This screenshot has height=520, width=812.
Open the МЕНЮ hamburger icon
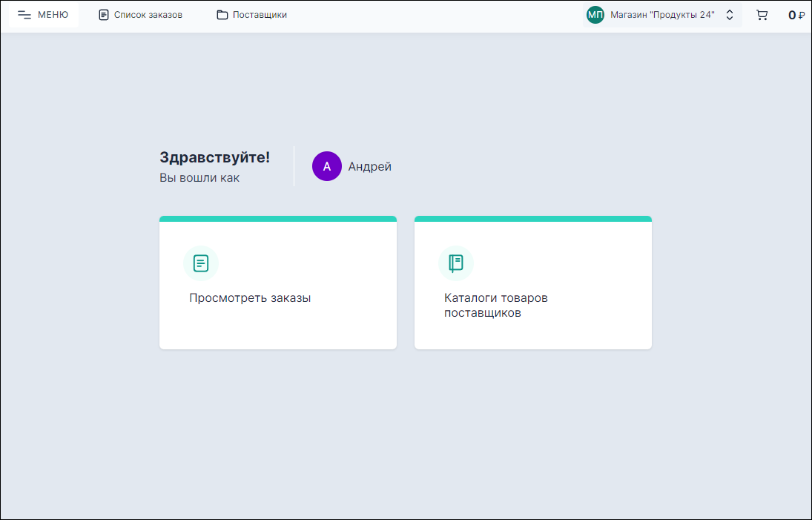tap(24, 13)
